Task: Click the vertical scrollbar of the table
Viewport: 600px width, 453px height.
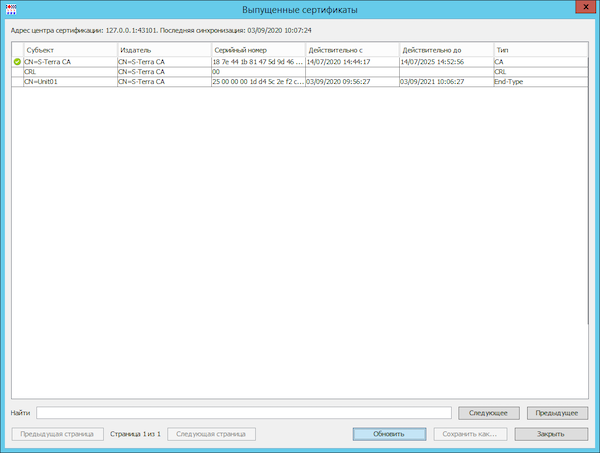Action: [x=588, y=191]
